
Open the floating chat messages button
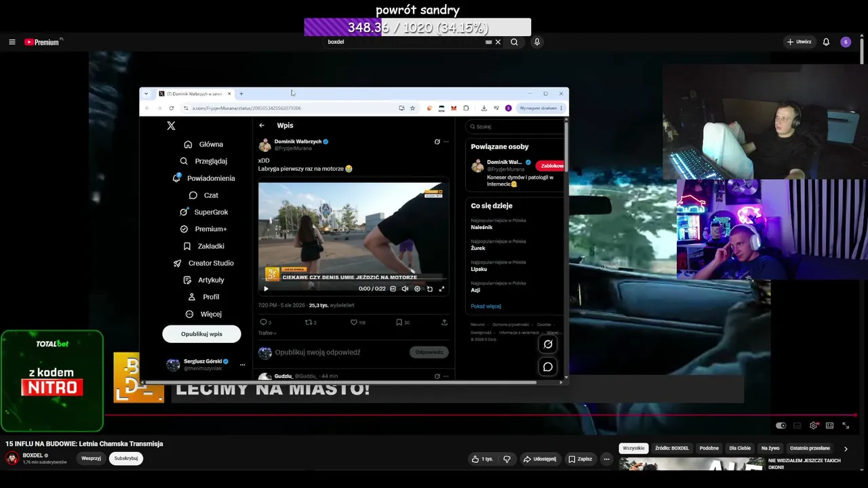click(x=548, y=367)
